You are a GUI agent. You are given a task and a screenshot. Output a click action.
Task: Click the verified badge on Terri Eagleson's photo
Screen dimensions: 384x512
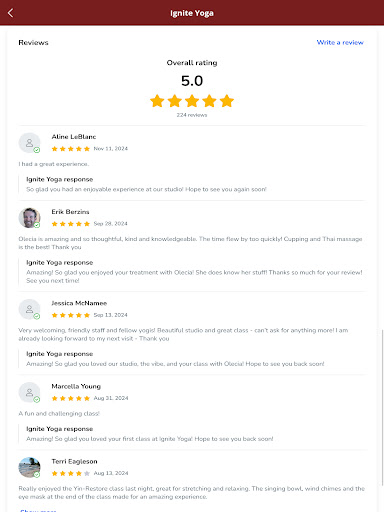click(x=37, y=475)
